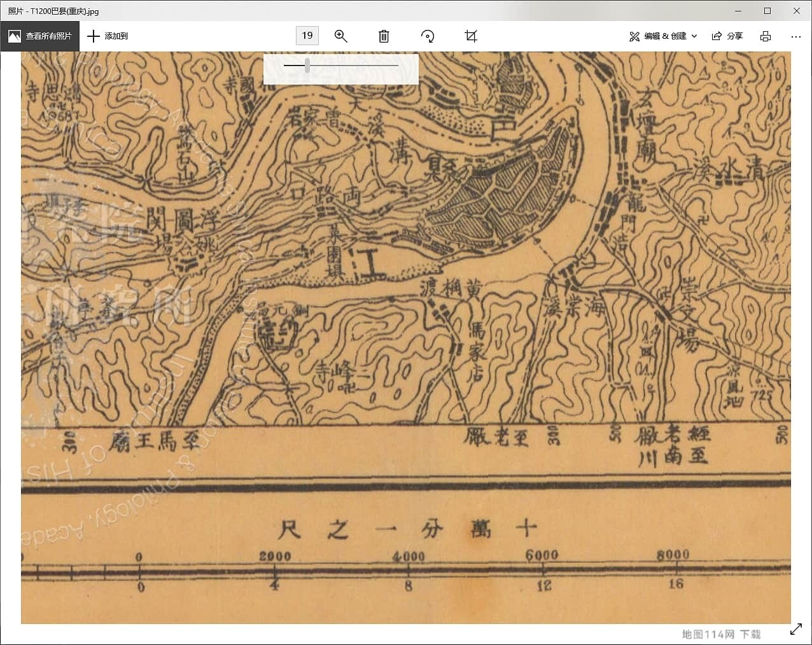Delete the photo with the trash icon
The width and height of the screenshot is (812, 645).
[x=384, y=36]
